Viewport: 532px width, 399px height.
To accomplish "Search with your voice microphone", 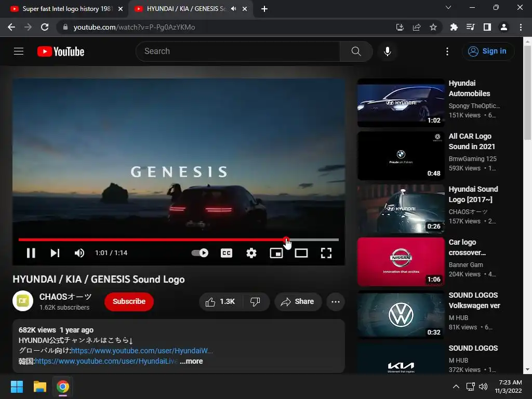I will tap(387, 51).
